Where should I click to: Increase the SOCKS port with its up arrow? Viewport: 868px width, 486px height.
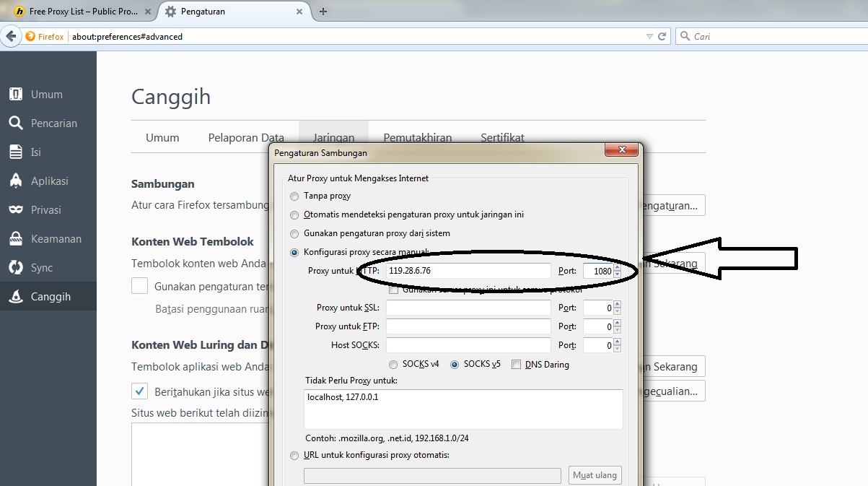pos(617,342)
